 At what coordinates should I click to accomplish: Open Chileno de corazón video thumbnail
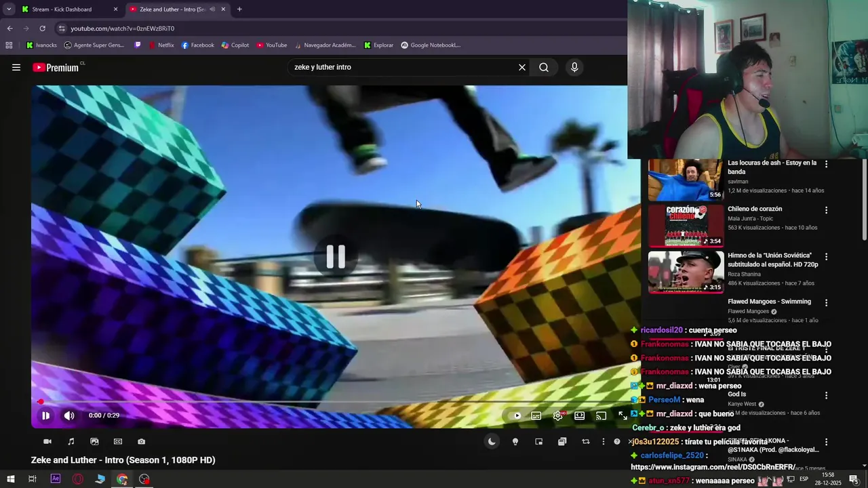[685, 226]
